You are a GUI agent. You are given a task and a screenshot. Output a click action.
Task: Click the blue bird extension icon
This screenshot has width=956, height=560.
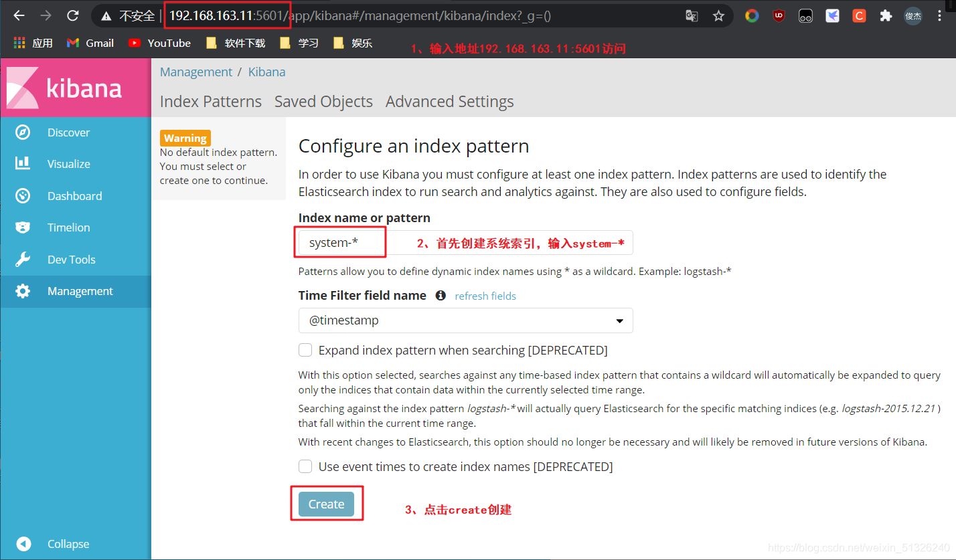coord(832,15)
